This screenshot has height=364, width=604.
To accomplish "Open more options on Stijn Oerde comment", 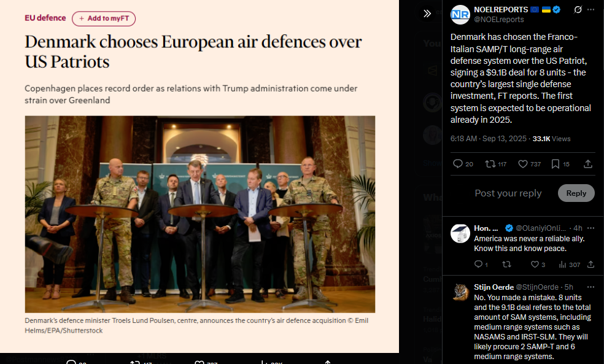I will 590,287.
